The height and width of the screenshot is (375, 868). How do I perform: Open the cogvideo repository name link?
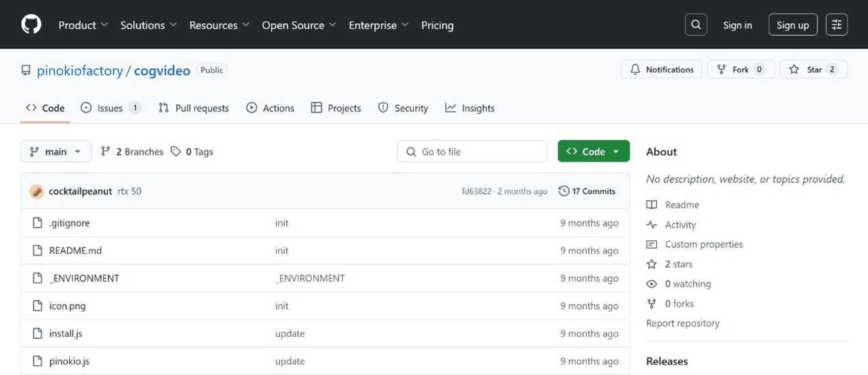tap(162, 70)
